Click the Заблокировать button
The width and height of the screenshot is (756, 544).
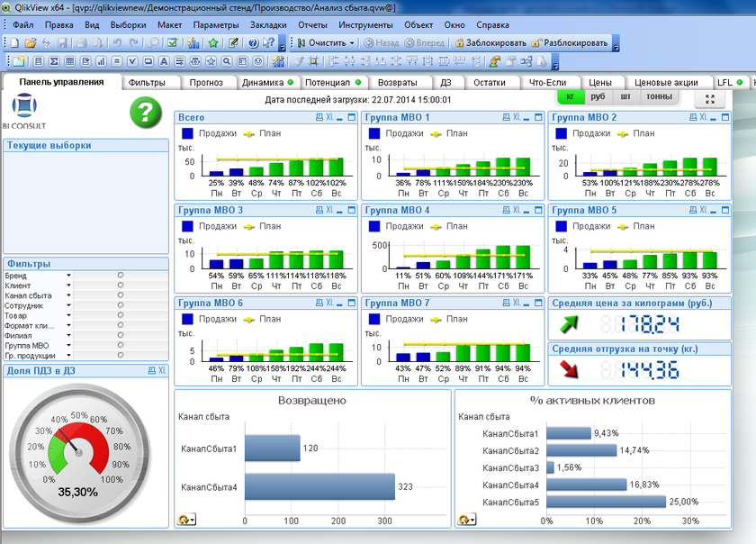[x=490, y=42]
